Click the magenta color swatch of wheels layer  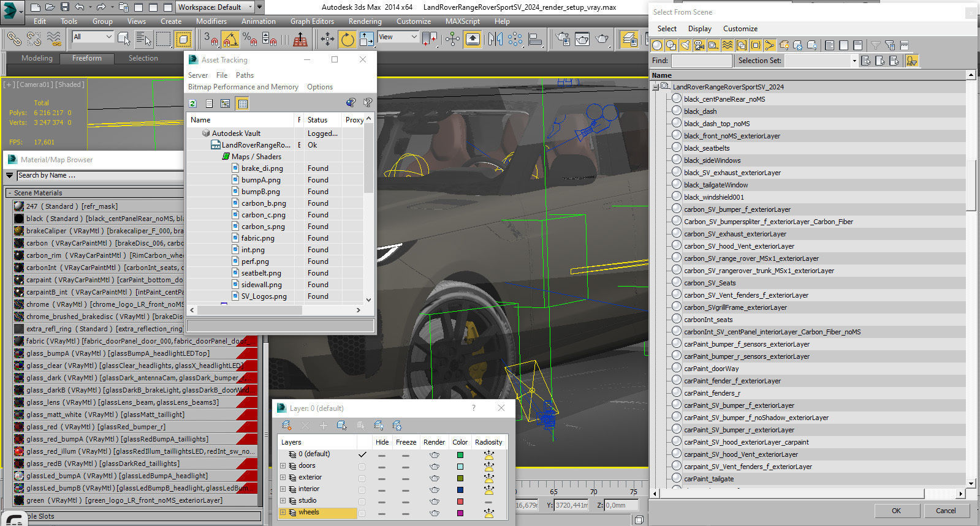pos(460,513)
